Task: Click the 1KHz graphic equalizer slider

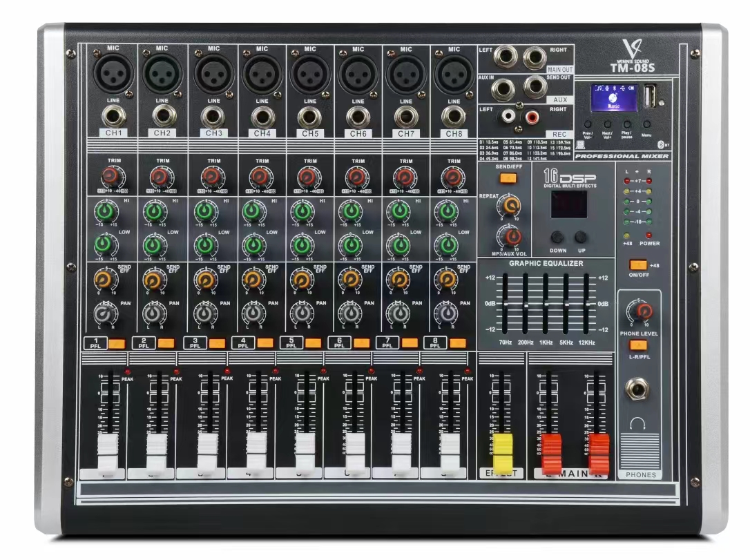Action: click(546, 304)
